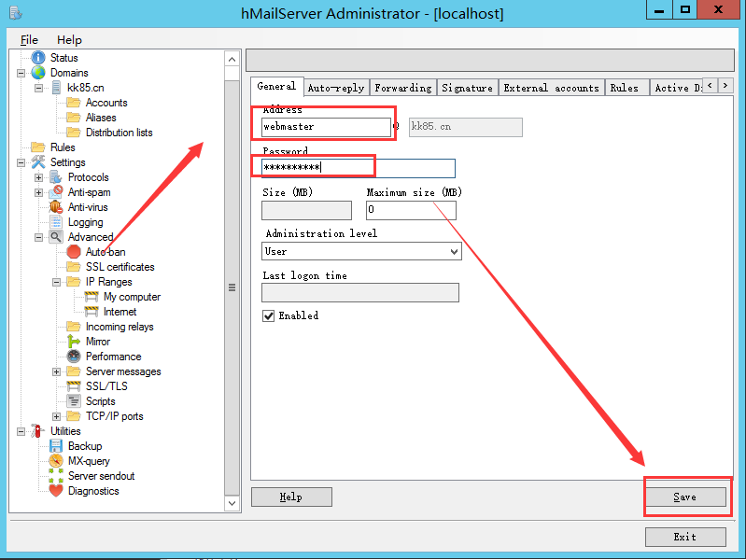Click the Protocols icon
Viewport: 746px width, 560px height.
tap(56, 177)
